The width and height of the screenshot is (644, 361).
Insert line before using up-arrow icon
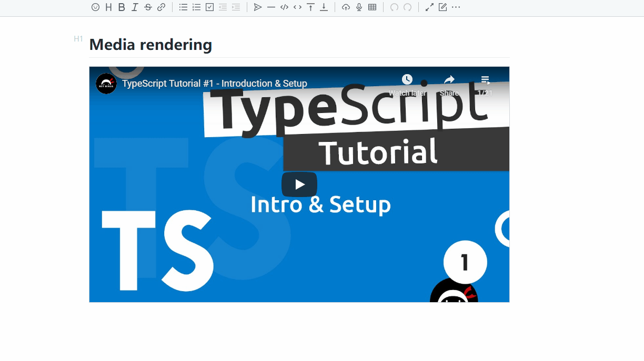(311, 7)
